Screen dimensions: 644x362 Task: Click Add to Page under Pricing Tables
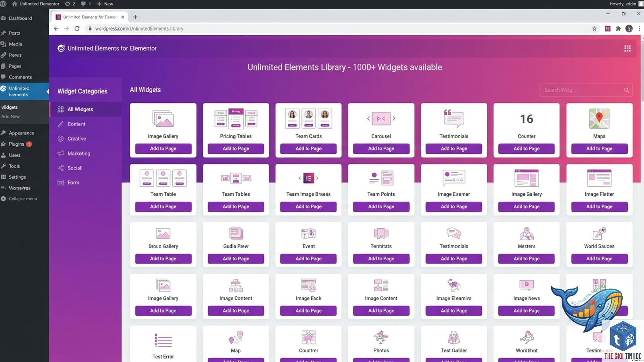[x=236, y=149]
